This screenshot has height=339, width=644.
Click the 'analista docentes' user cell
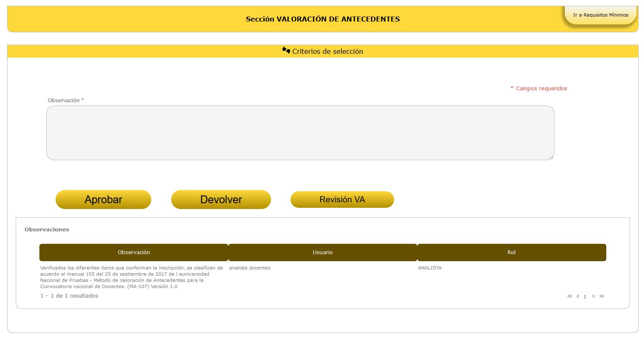249,268
